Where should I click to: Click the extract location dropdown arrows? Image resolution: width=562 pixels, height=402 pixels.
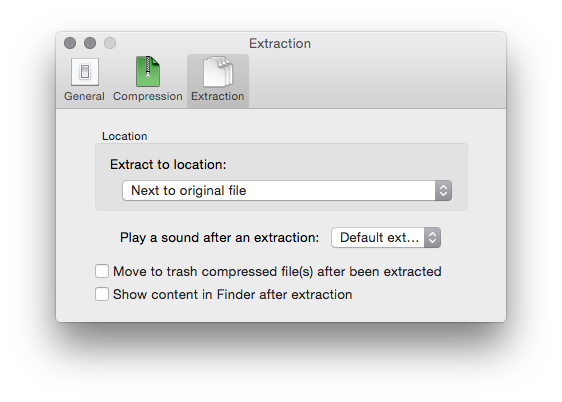point(443,191)
